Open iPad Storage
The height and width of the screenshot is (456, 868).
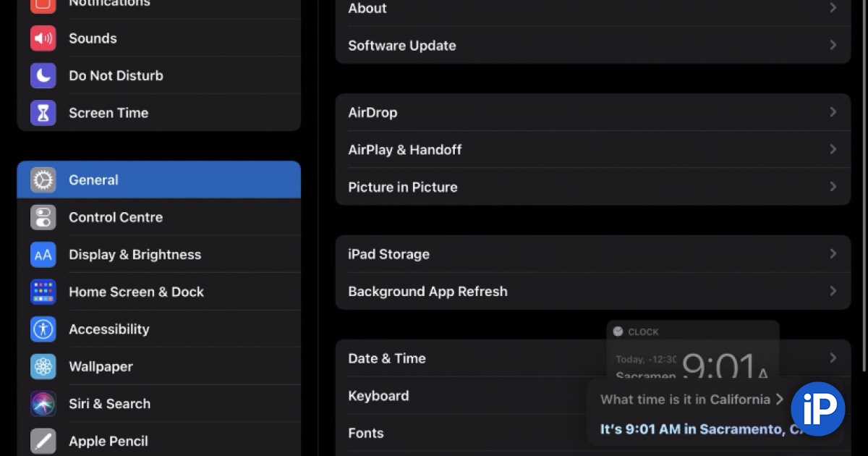[x=593, y=254]
